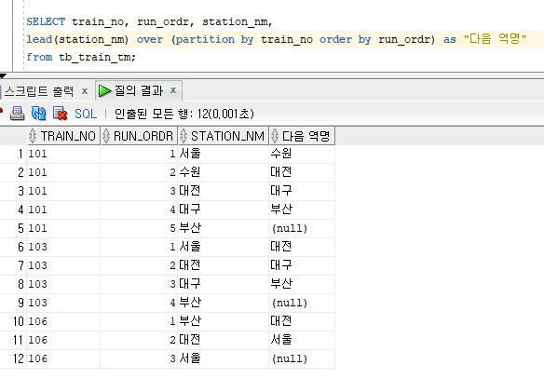Click 다음 역명 cell 수원 in row 1
This screenshot has width=544, height=392.
point(302,154)
